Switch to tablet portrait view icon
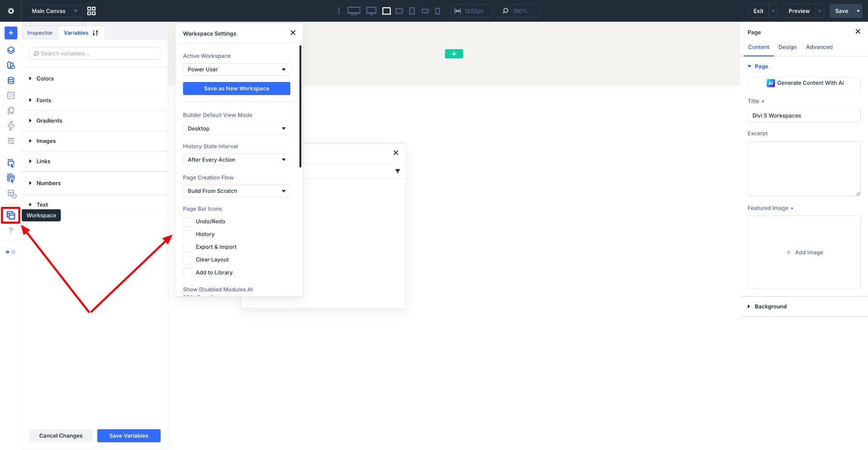 click(x=412, y=11)
